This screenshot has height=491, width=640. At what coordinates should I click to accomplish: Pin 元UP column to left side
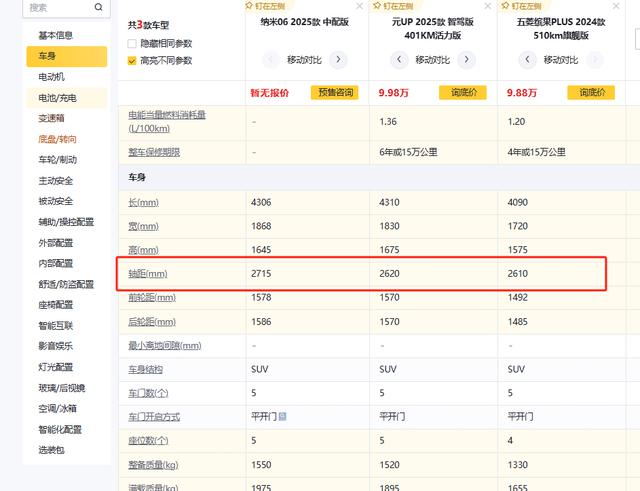393,6
